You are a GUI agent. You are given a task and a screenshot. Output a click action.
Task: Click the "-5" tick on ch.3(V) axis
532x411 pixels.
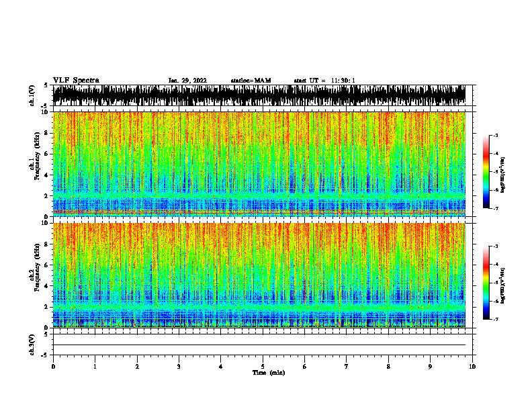click(x=45, y=355)
